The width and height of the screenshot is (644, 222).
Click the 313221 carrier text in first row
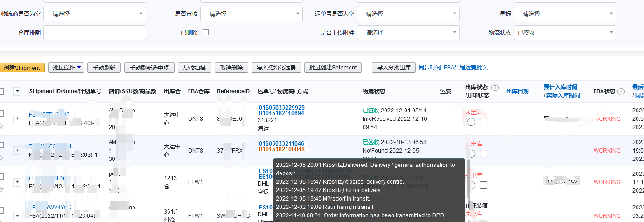(x=267, y=120)
